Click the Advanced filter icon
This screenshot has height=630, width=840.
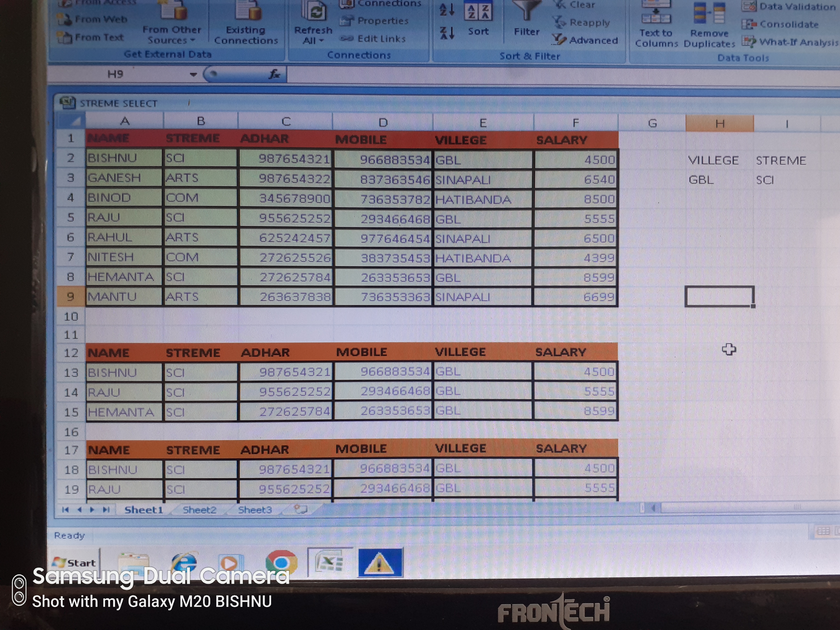pyautogui.click(x=559, y=39)
